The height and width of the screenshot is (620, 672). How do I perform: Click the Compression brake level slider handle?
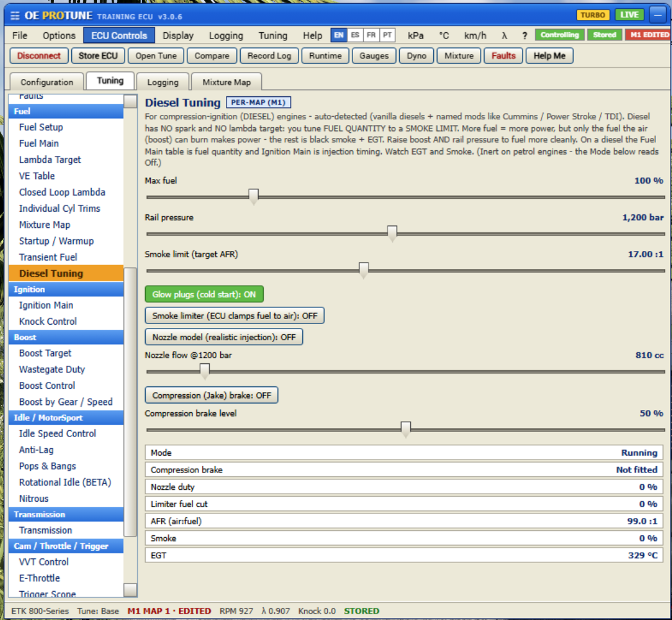pyautogui.click(x=406, y=430)
